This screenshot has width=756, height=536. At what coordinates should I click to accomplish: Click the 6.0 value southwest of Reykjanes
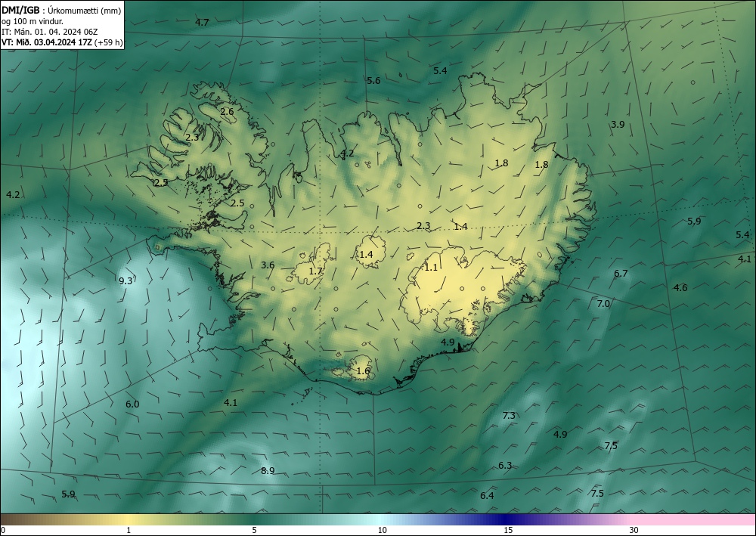132,404
